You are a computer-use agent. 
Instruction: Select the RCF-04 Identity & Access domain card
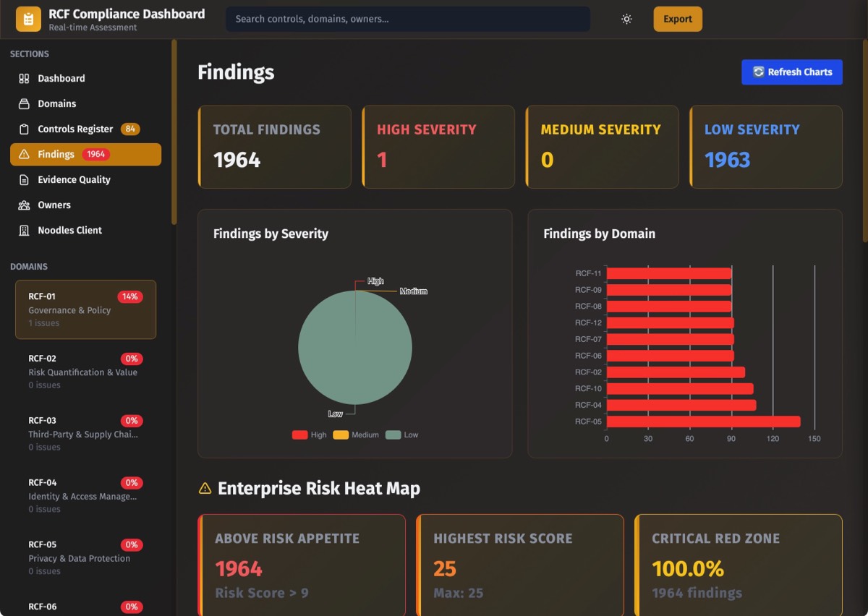click(85, 495)
